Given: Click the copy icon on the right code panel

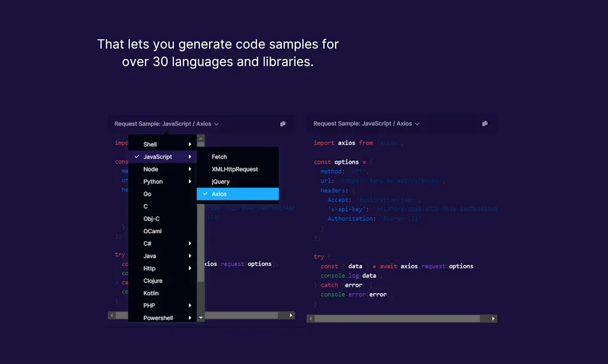Looking at the screenshot, I should point(484,124).
